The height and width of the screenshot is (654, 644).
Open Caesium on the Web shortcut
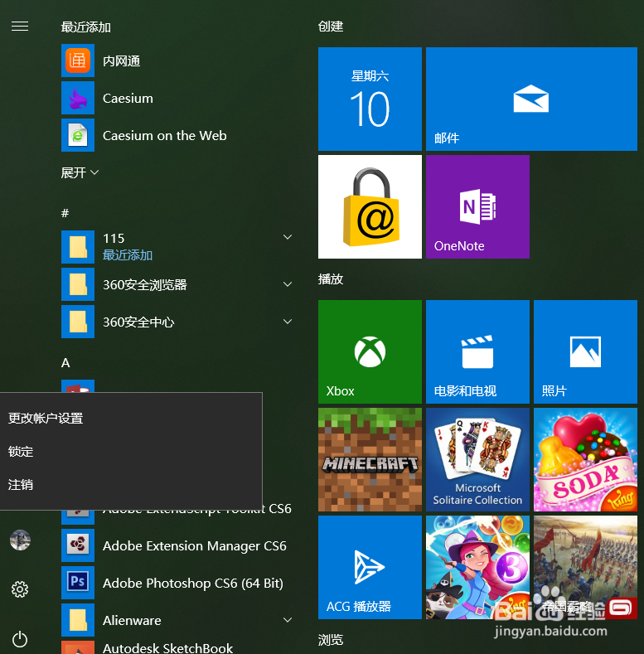(x=177, y=135)
